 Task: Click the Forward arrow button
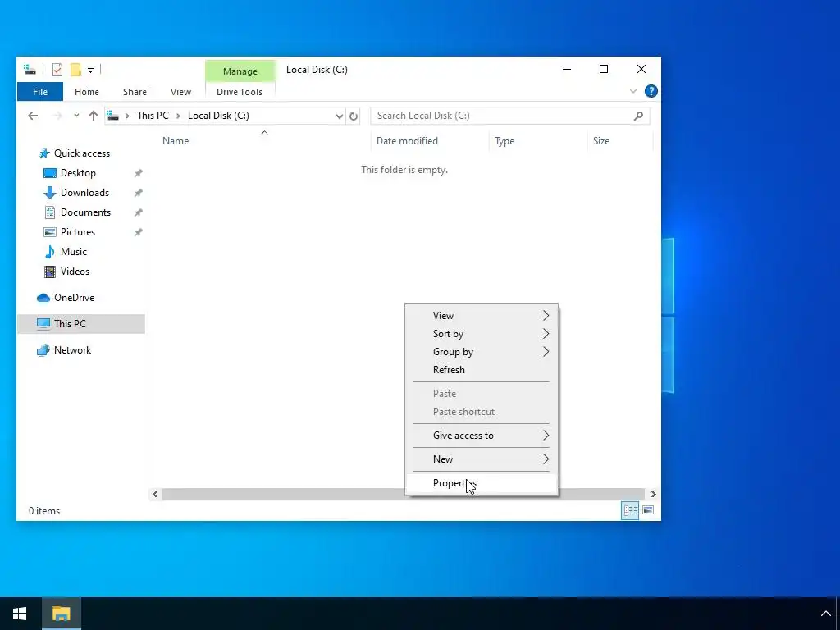click(57, 116)
